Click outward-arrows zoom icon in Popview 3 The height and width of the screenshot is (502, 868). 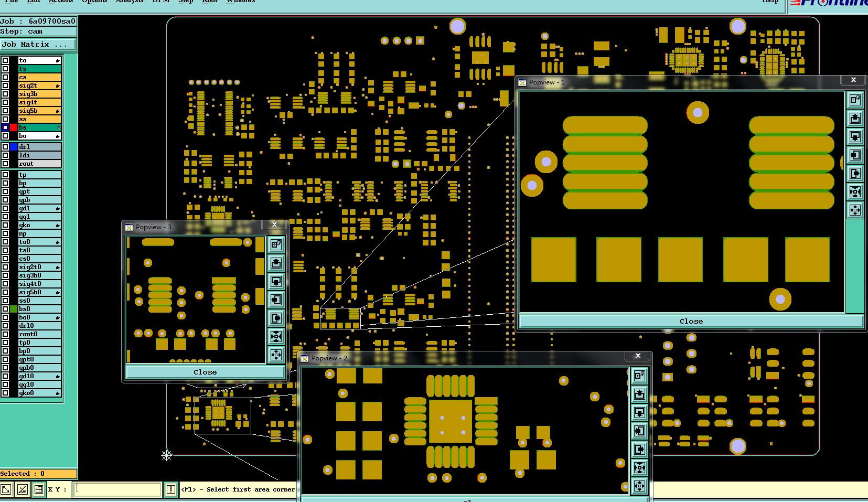(x=276, y=355)
